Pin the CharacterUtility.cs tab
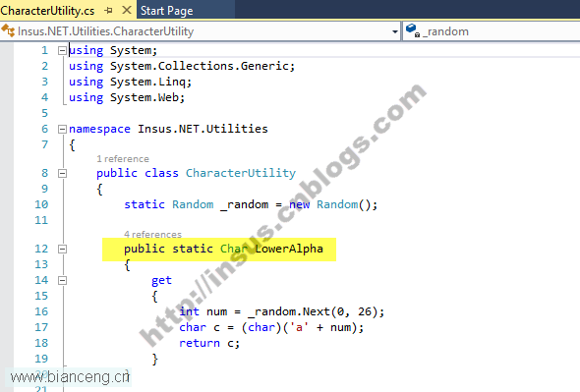Screen dimensions: 580x392 (x=108, y=11)
